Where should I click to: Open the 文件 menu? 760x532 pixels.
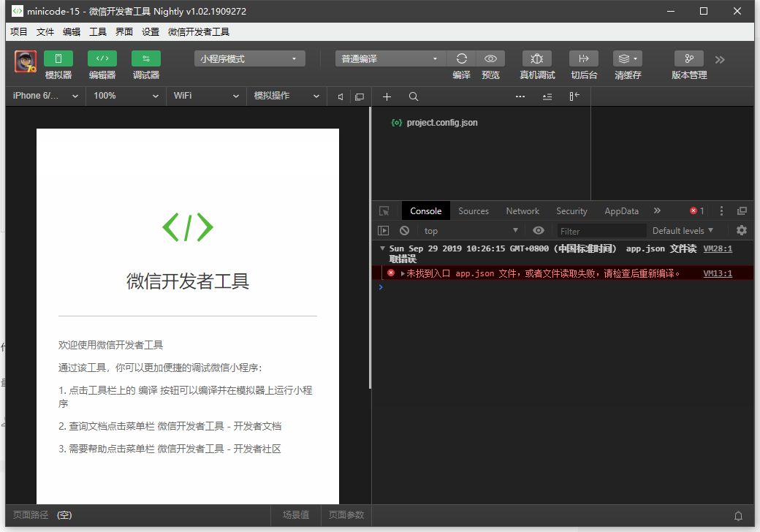(45, 32)
